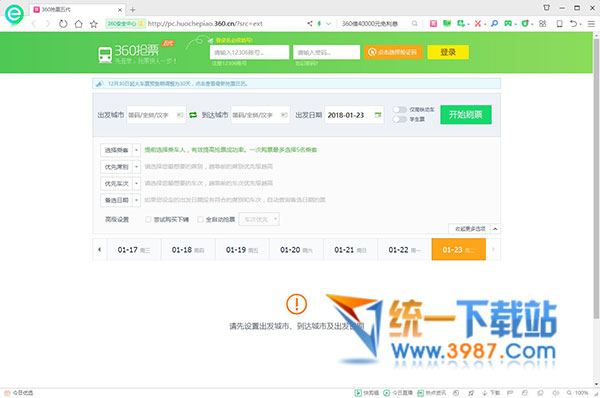The height and width of the screenshot is (398, 600).
Task: Click the orange captcha selection button
Action: (x=393, y=52)
